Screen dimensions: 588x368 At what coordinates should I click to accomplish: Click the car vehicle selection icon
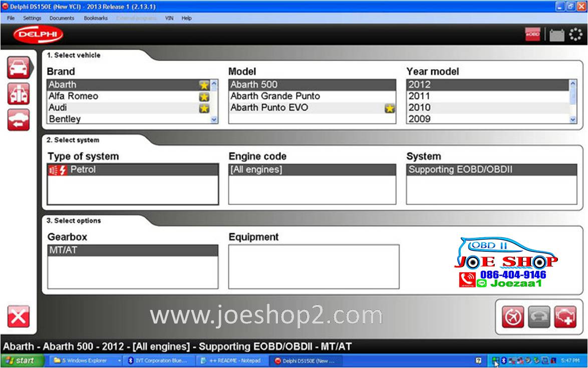[18, 68]
